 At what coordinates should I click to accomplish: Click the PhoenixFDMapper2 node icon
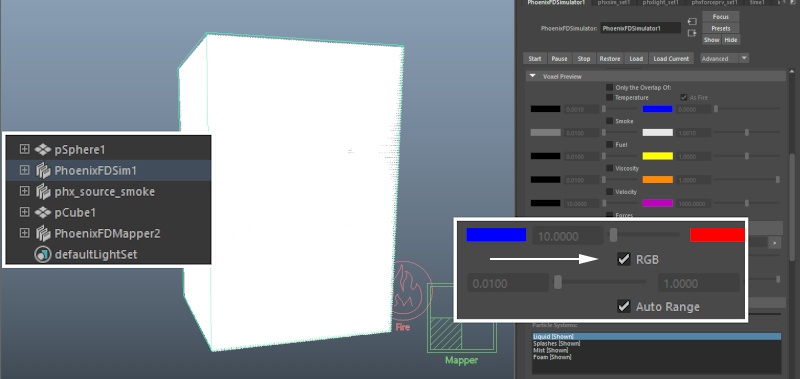click(x=43, y=233)
